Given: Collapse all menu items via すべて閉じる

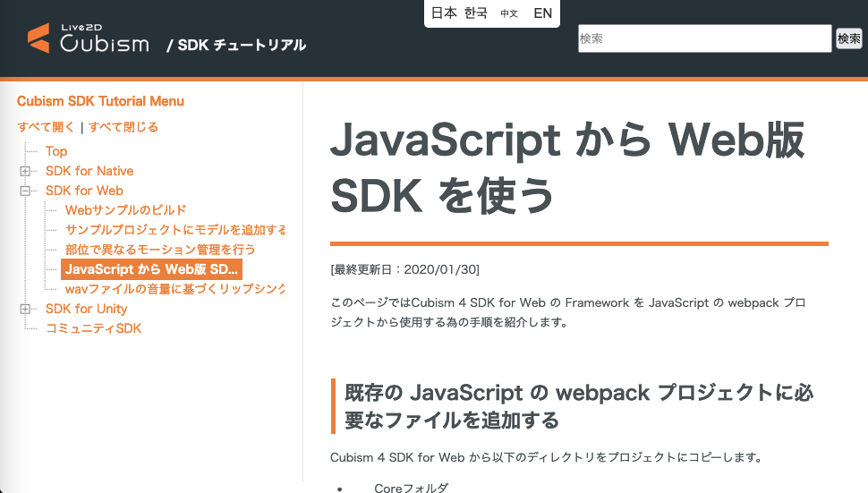Looking at the screenshot, I should click(x=123, y=127).
